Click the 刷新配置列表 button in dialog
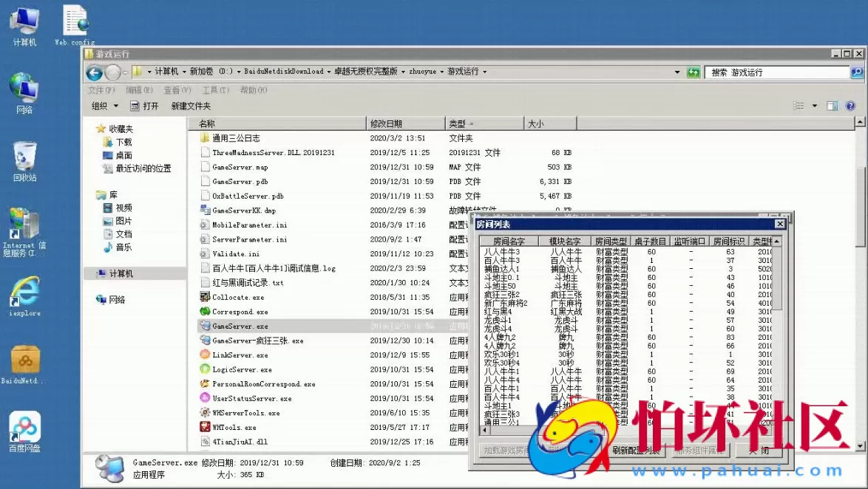Image resolution: width=868 pixels, height=489 pixels. pos(636,451)
